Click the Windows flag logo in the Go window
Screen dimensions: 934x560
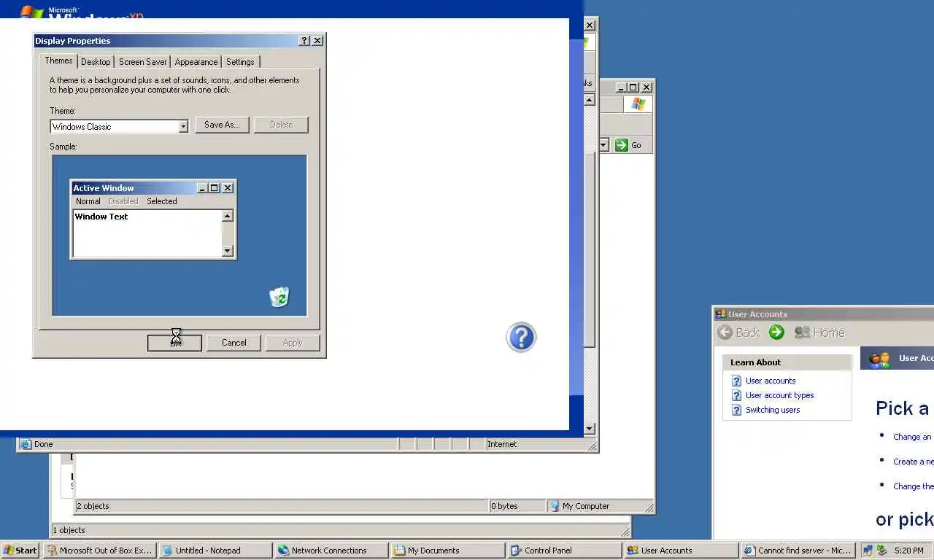click(x=638, y=104)
